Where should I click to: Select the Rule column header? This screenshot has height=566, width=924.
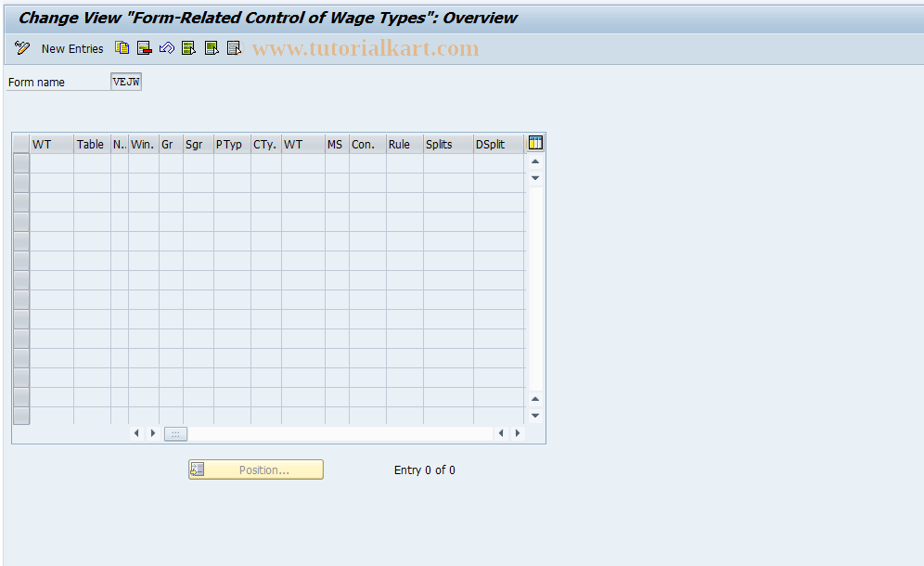click(x=404, y=145)
